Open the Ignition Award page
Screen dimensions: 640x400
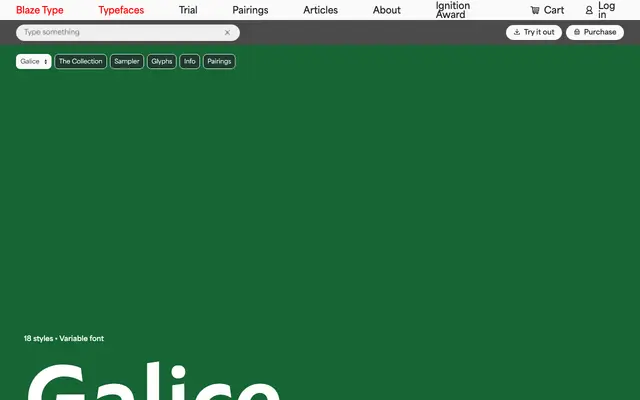[453, 10]
